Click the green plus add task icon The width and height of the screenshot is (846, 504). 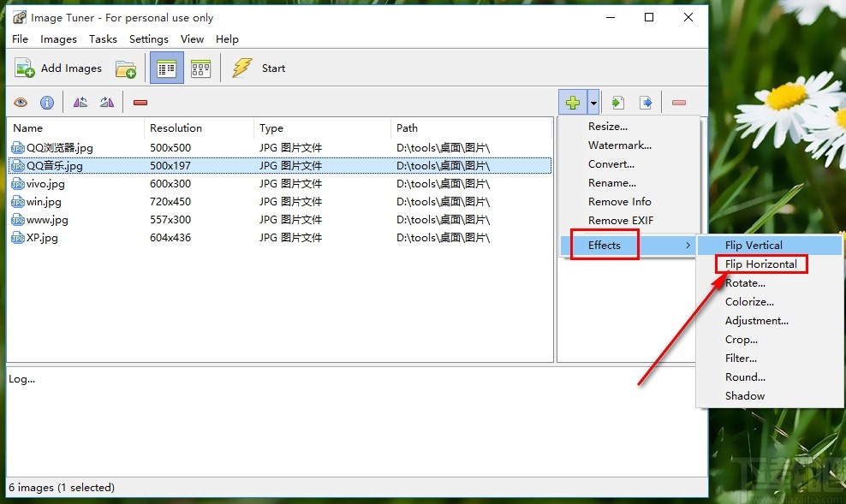coord(572,103)
